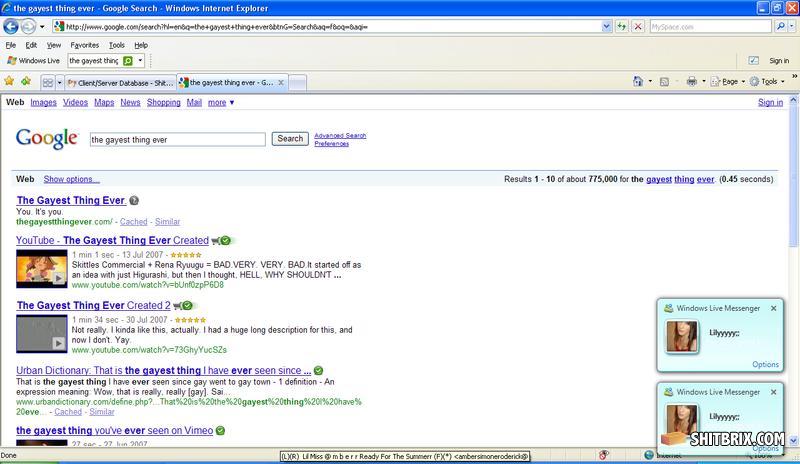Switch to Client/Server Database tab
Screen dimensions: 800x464
coord(120,83)
